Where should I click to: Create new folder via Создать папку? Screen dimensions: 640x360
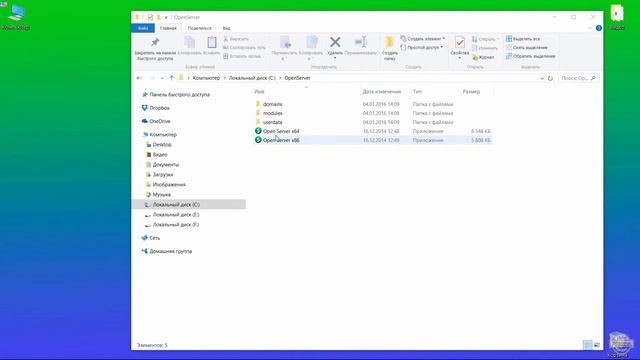point(389,49)
